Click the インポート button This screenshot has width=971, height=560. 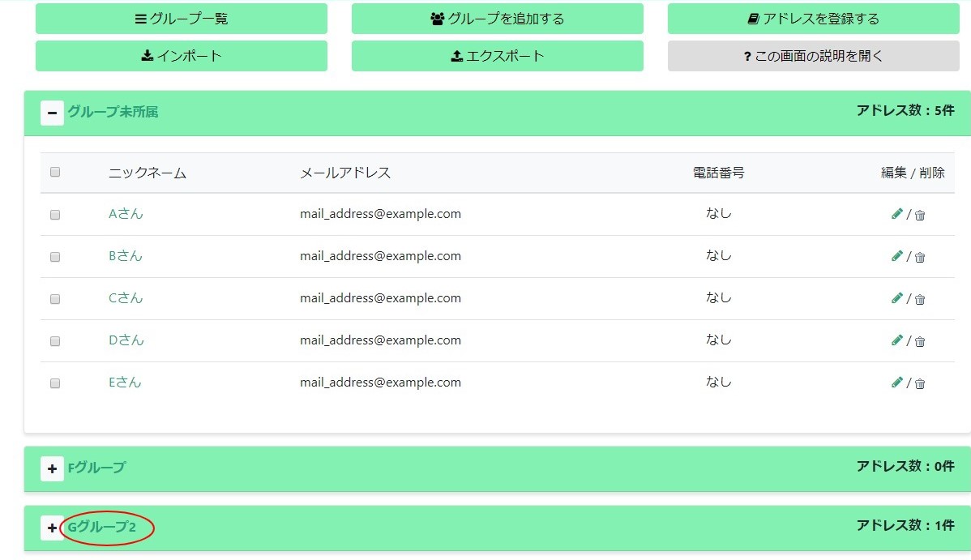pos(181,55)
